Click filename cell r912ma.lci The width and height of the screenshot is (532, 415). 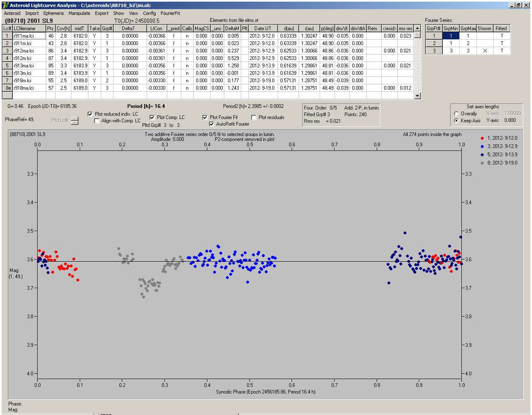coord(29,51)
